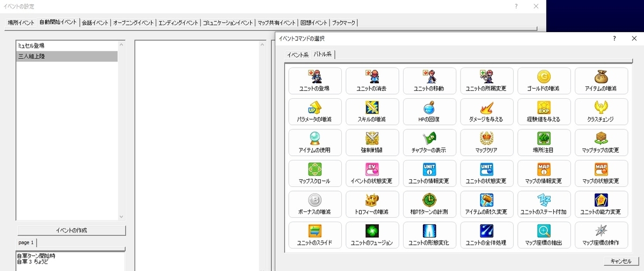The image size is (644, 271).
Task: Select the page 1 tab
Action: [x=26, y=243]
